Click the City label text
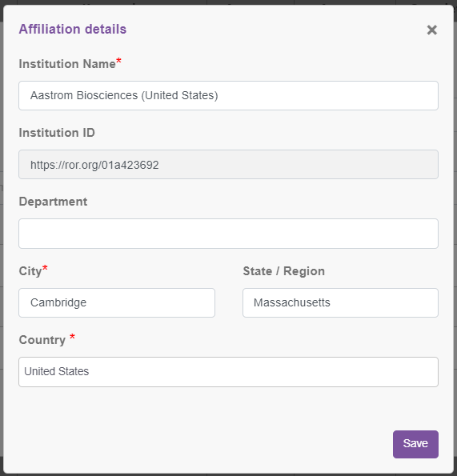This screenshot has width=457, height=476. (30, 271)
